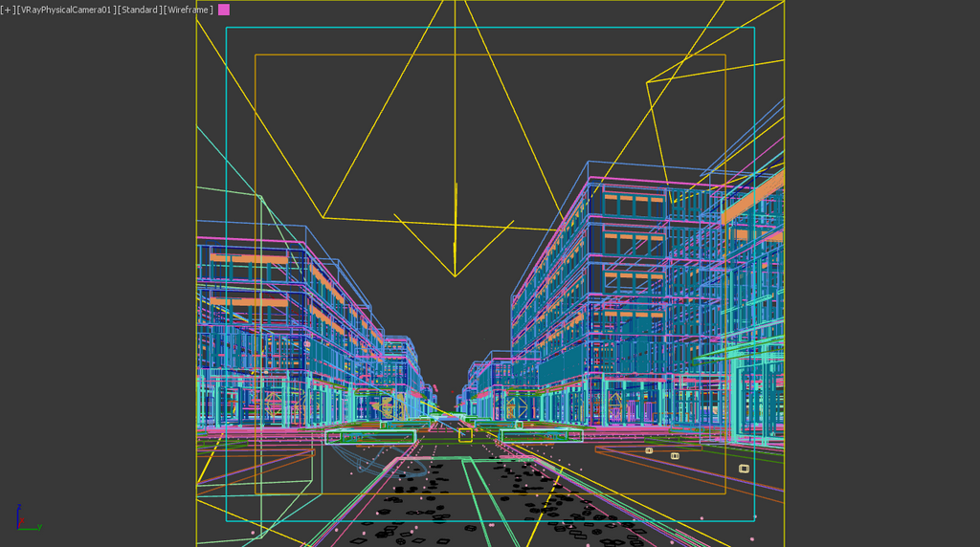Click the orange window strip on left building top floor
The image size is (980, 547).
248,258
